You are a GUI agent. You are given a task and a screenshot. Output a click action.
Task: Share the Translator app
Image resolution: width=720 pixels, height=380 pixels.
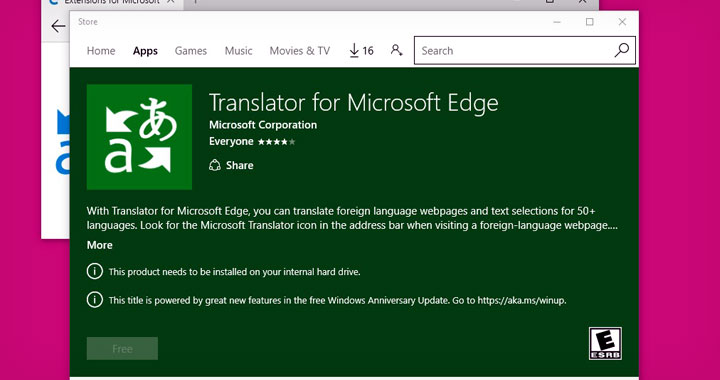coord(231,165)
